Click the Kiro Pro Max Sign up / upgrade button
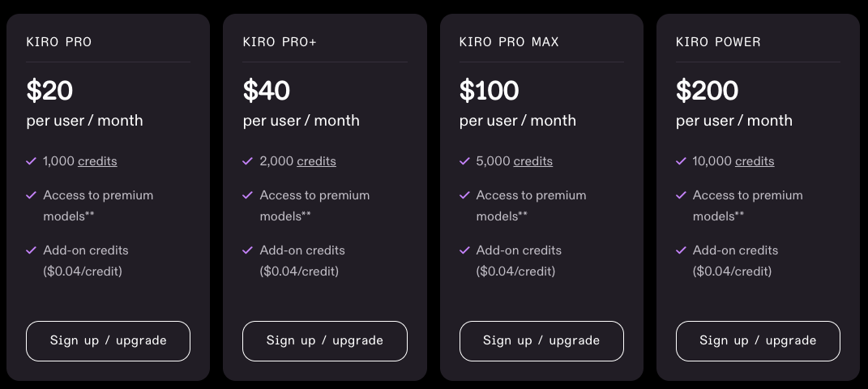 541,341
